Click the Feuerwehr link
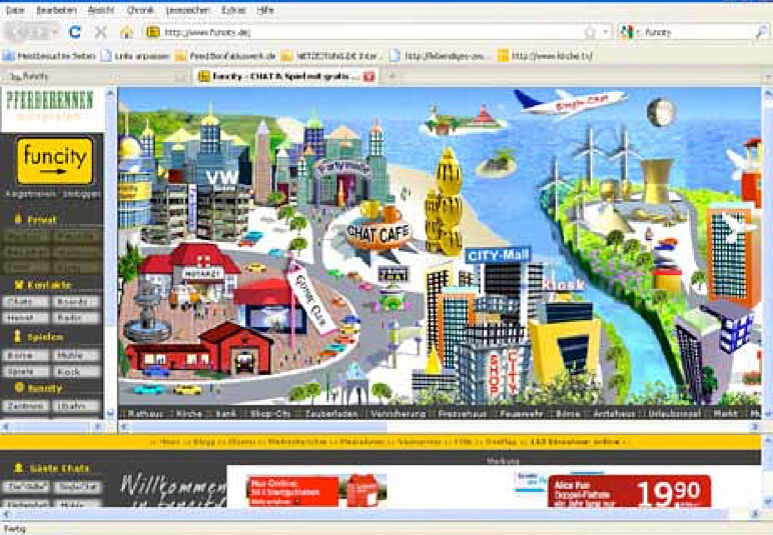 (x=521, y=414)
